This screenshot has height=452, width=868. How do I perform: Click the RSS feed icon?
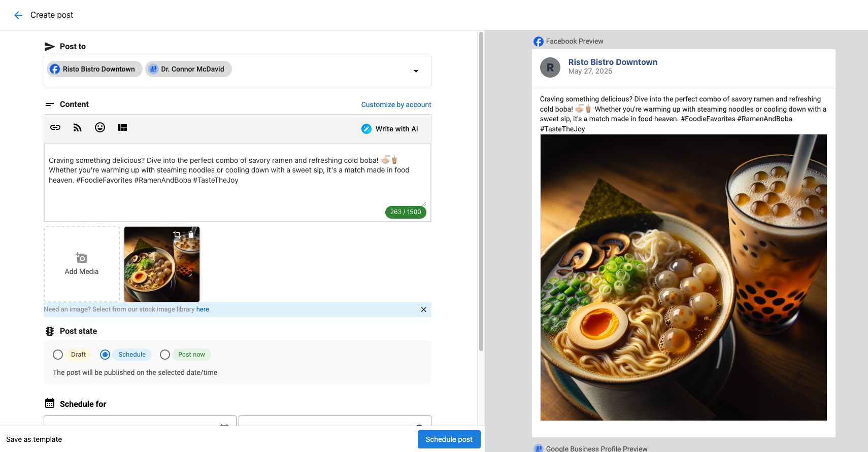tap(77, 127)
